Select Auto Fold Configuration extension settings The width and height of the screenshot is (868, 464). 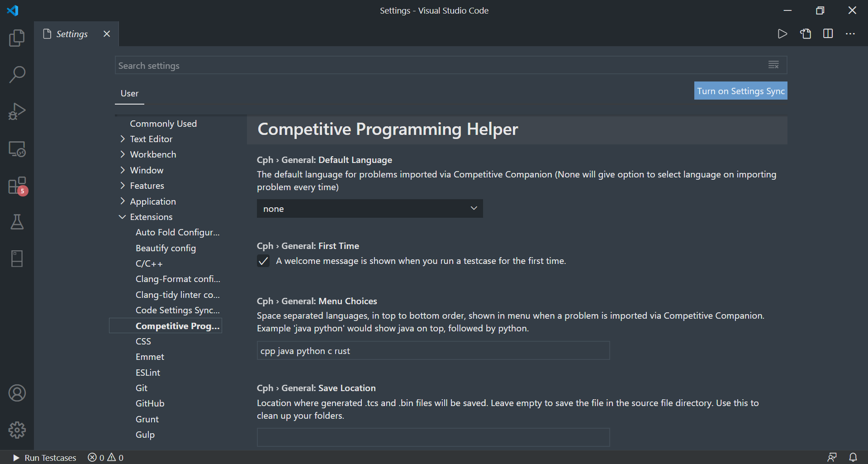177,232
